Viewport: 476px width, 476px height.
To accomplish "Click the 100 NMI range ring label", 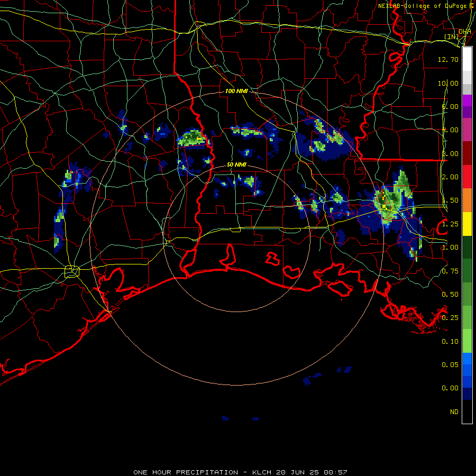I will point(236,91).
